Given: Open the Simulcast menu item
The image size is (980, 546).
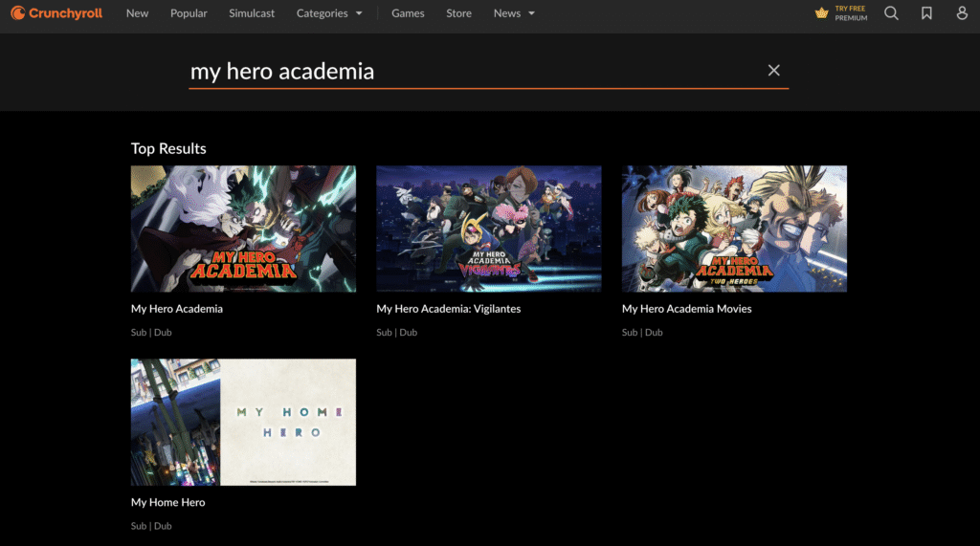Looking at the screenshot, I should [252, 13].
